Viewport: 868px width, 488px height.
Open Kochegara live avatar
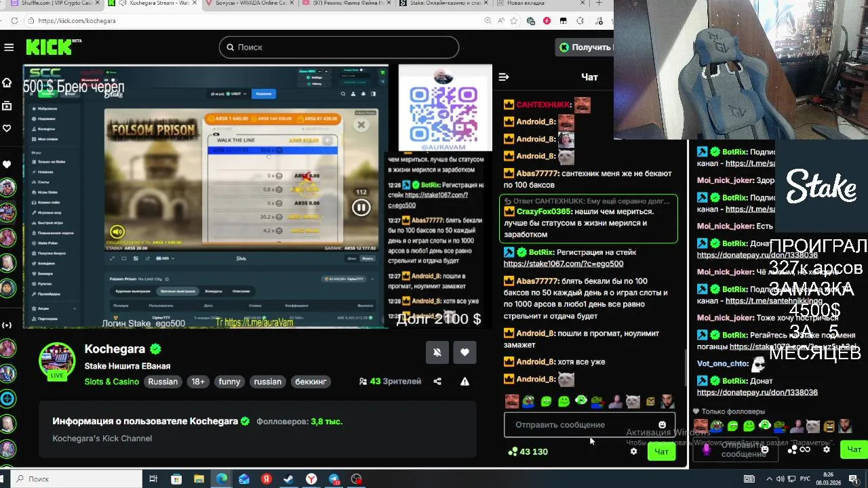57,361
